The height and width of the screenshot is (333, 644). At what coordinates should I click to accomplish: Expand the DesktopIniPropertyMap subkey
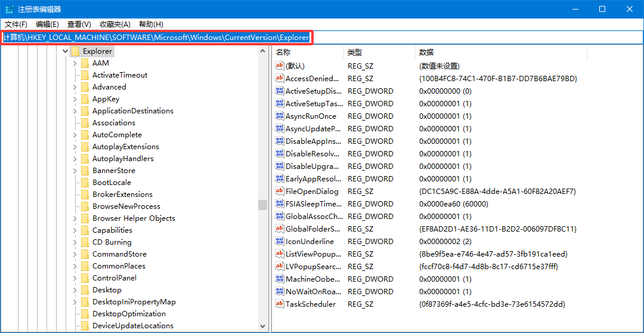(x=75, y=302)
